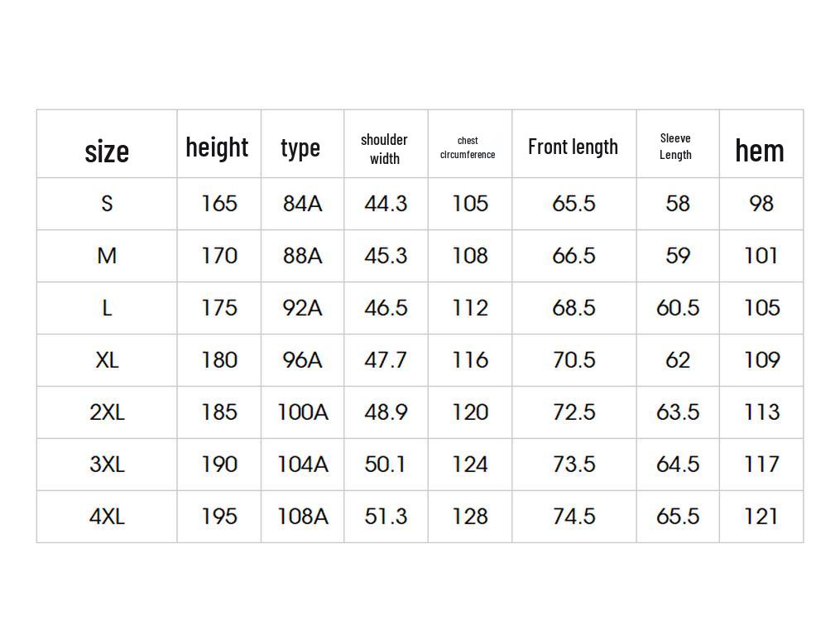
Task: Select the "hem" column header
Action: (759, 150)
